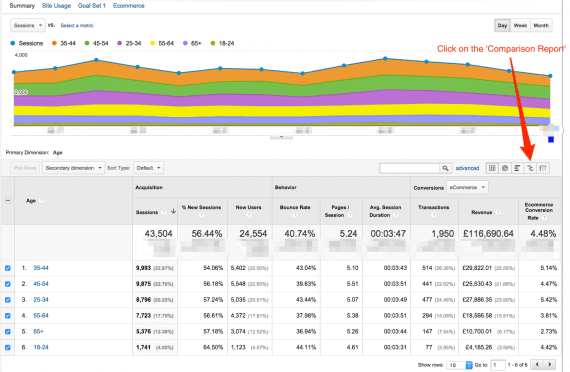Collapse the chart with the small handle
Image resolution: width=570 pixels, height=372 pixels.
tap(281, 137)
